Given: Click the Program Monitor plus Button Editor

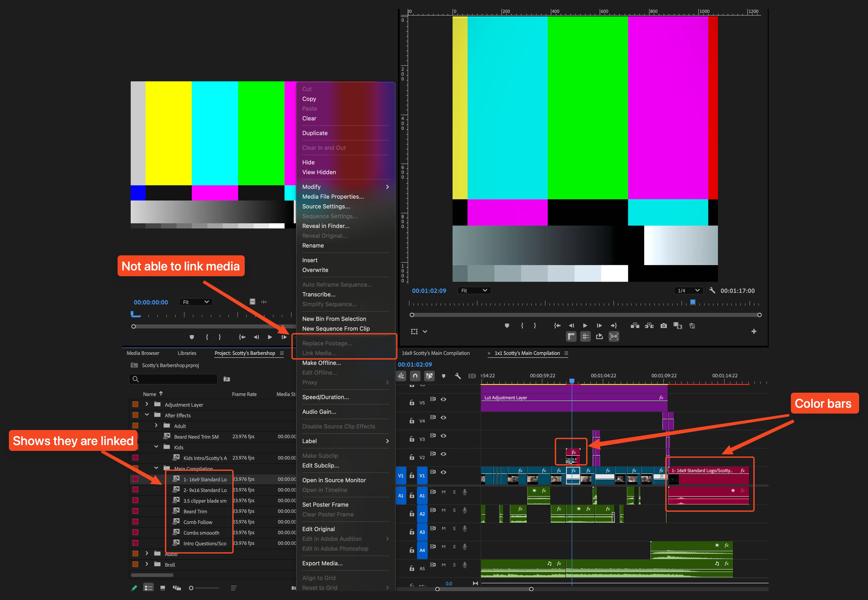Looking at the screenshot, I should point(754,331).
